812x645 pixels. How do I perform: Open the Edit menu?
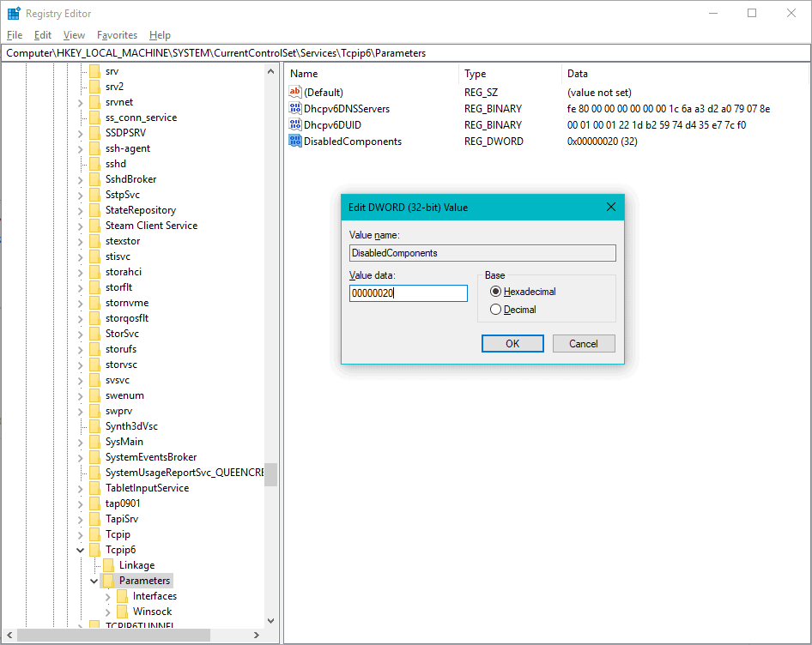(x=42, y=34)
